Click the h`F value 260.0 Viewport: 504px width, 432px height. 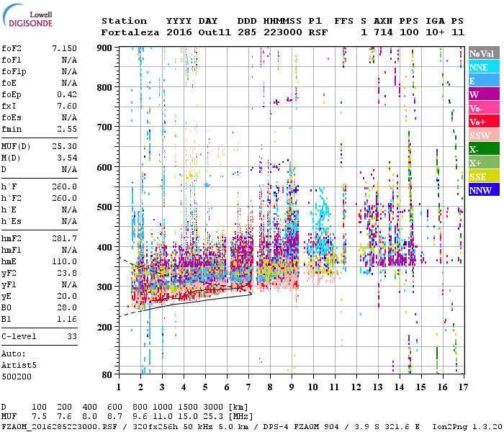point(64,186)
